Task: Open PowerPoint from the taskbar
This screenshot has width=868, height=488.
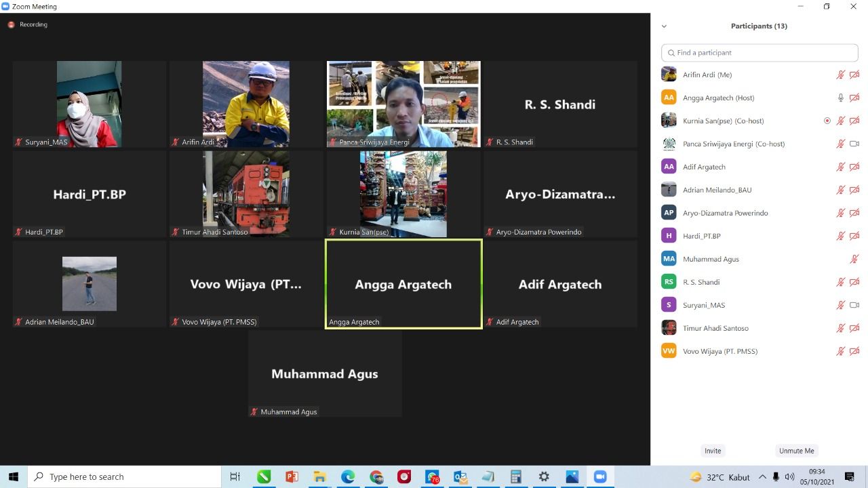Action: [x=292, y=476]
